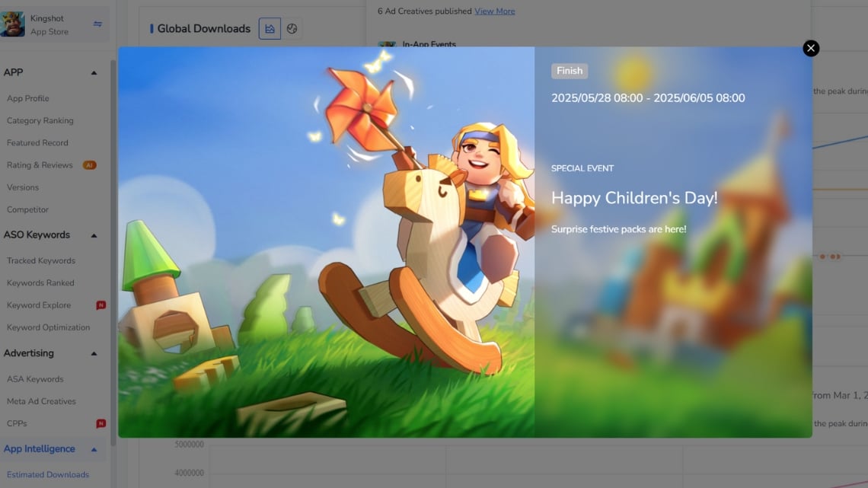
Task: Switch Global Downloads to chart view
Action: pyautogui.click(x=270, y=29)
